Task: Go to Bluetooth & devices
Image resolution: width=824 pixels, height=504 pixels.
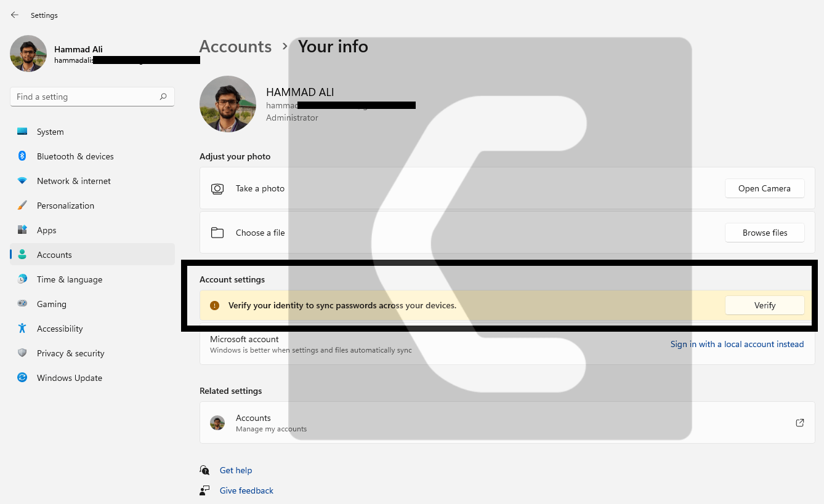Action: (92, 156)
